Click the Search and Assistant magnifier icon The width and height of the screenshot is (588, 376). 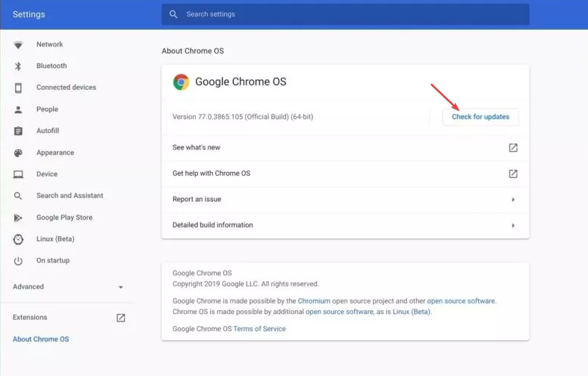(18, 196)
